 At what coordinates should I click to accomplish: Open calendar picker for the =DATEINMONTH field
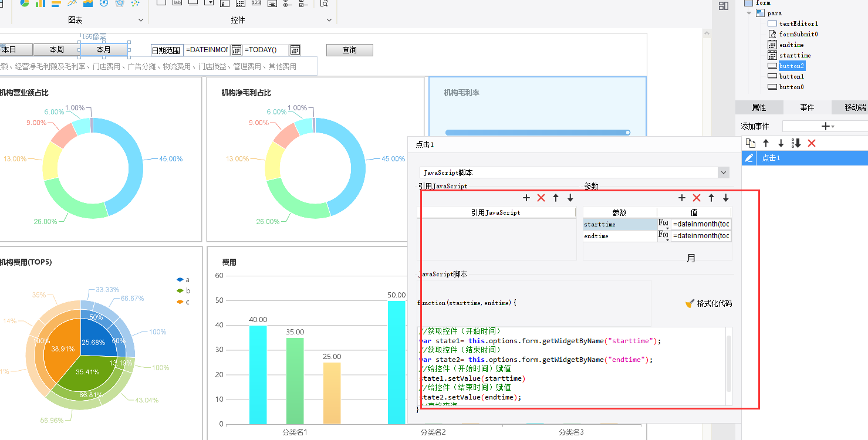point(237,50)
